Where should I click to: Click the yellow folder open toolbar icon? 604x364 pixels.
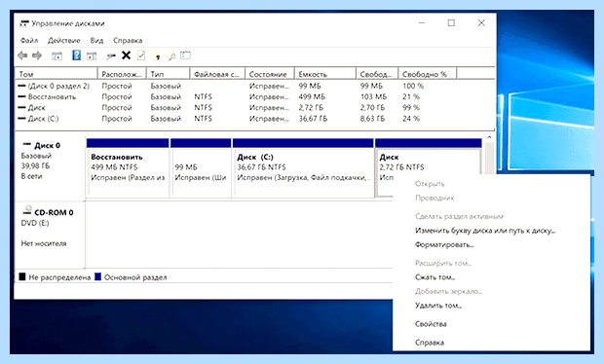[x=157, y=56]
